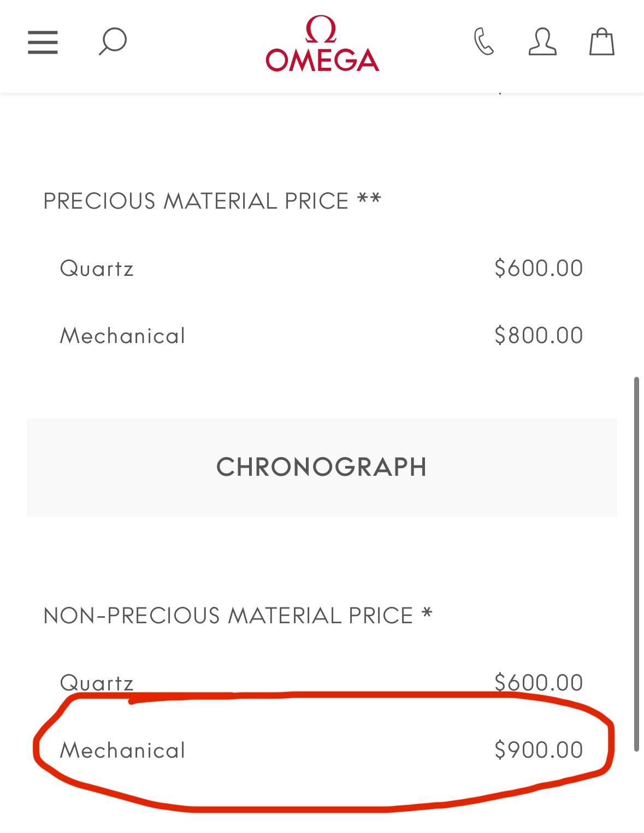View the shopping bag
The image size is (644, 833).
tap(601, 42)
